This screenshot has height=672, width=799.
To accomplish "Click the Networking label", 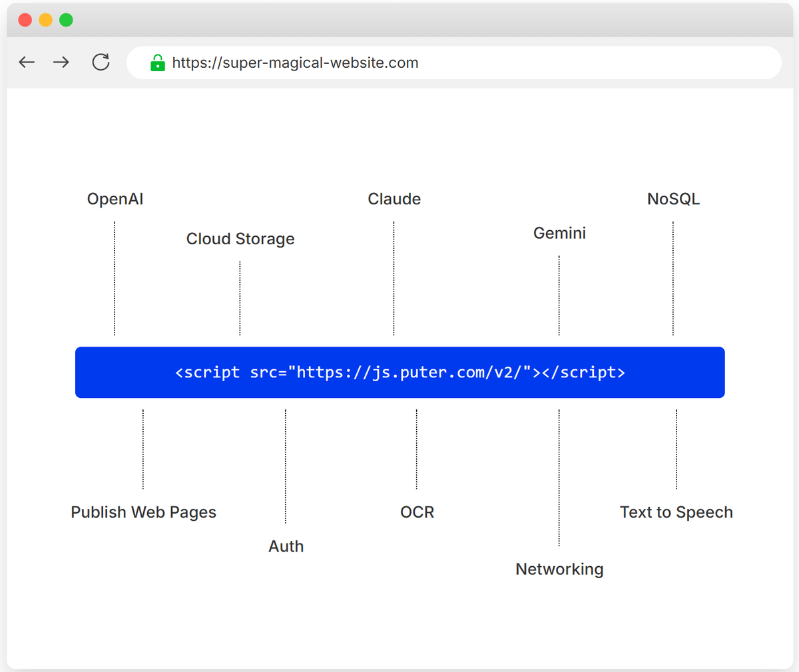I will coord(559,570).
